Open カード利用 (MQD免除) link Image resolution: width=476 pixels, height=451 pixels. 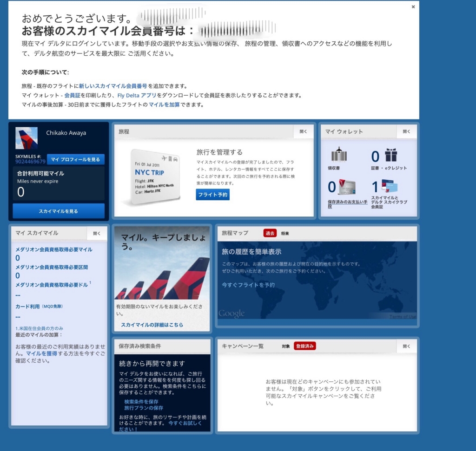[x=39, y=307]
